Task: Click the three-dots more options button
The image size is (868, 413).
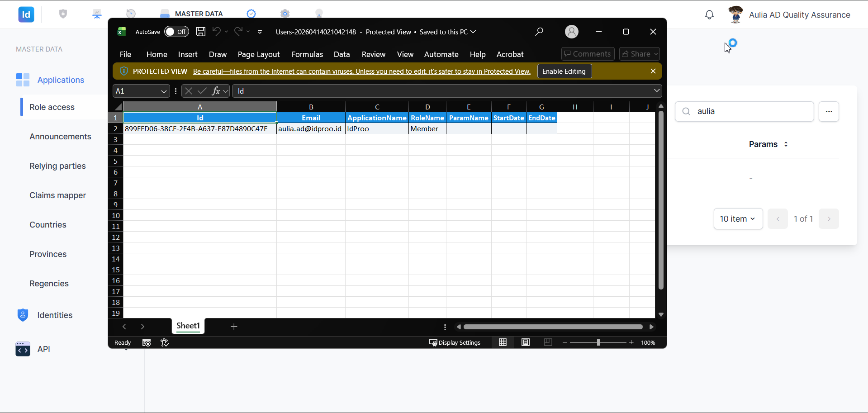Action: coord(829,111)
